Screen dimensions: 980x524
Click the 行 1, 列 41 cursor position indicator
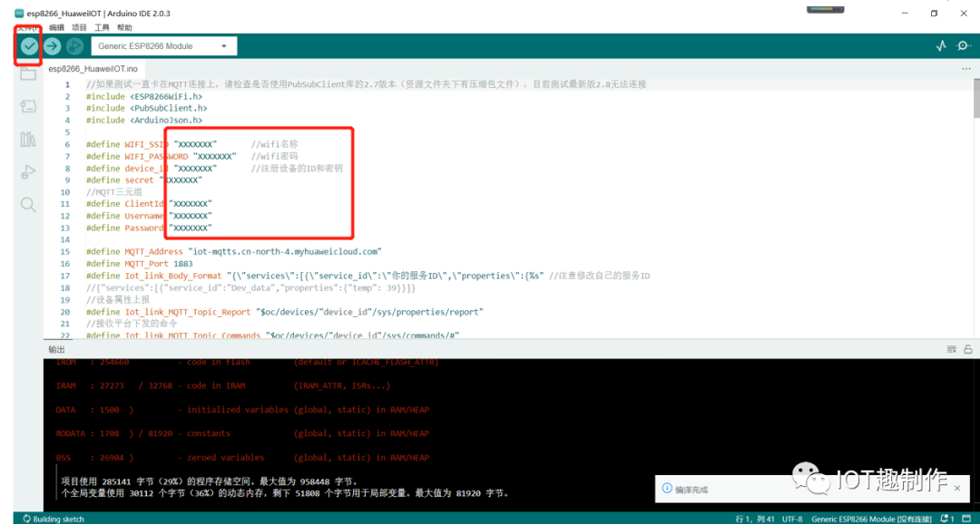757,519
